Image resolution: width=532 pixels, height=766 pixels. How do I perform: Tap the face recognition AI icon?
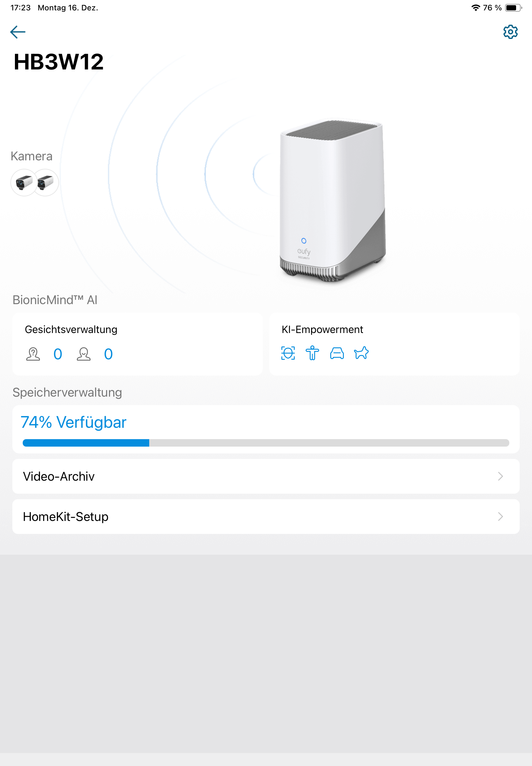coord(288,353)
